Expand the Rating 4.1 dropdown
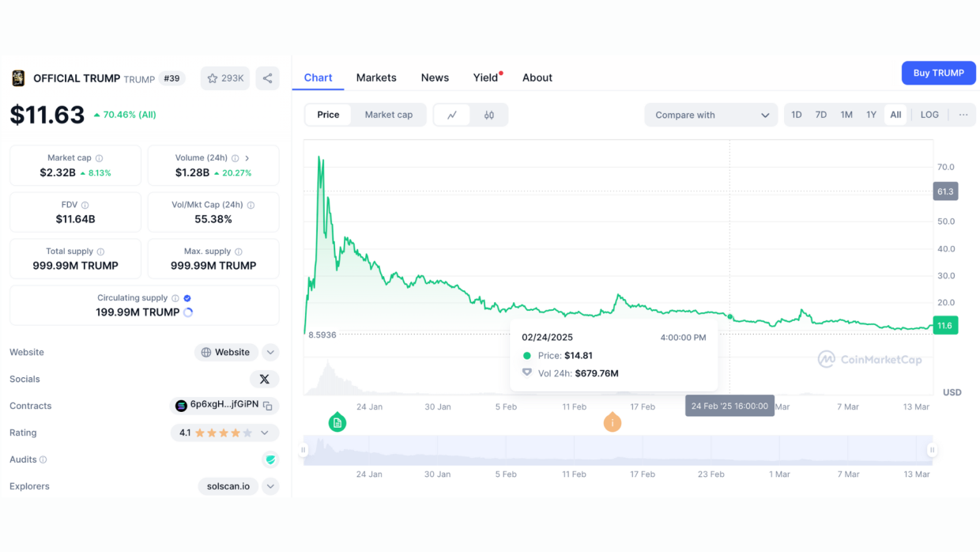The width and height of the screenshot is (980, 552). tap(224, 433)
